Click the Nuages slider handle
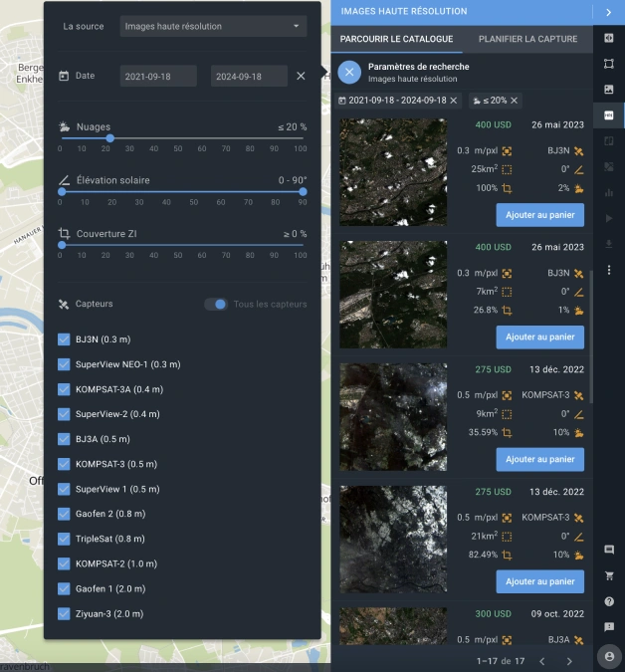Screen dimensions: 625x672 110,138
